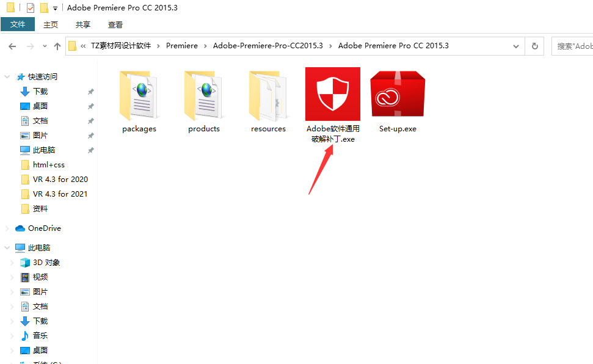Jump to TZ素材网设计软件 in the breadcrumb
This screenshot has width=593, height=364.
(x=121, y=46)
